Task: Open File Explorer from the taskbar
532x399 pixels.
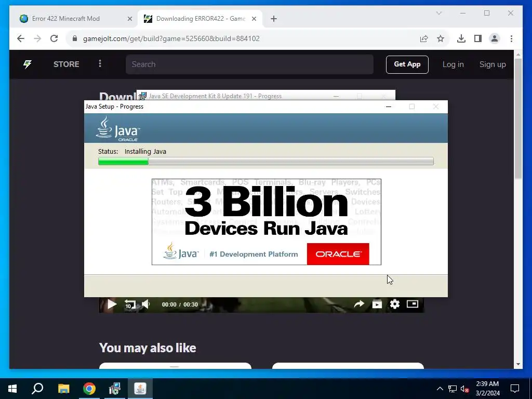Action: pos(63,389)
